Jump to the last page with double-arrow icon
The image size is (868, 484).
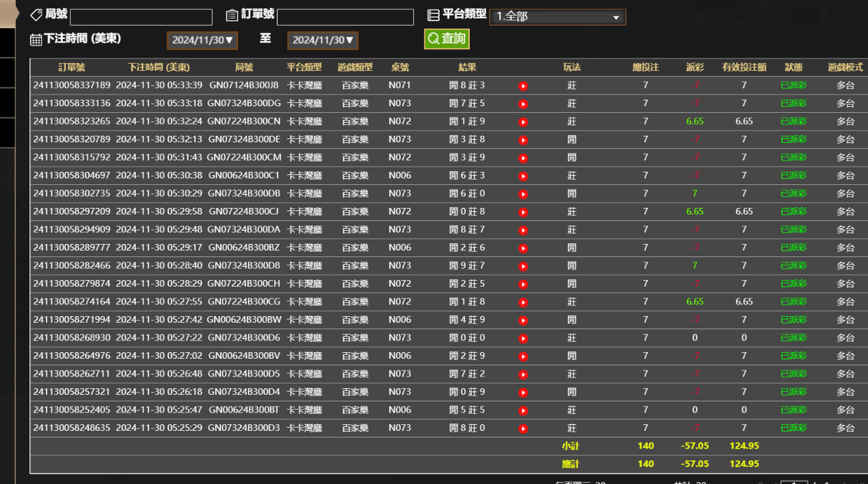863,483
